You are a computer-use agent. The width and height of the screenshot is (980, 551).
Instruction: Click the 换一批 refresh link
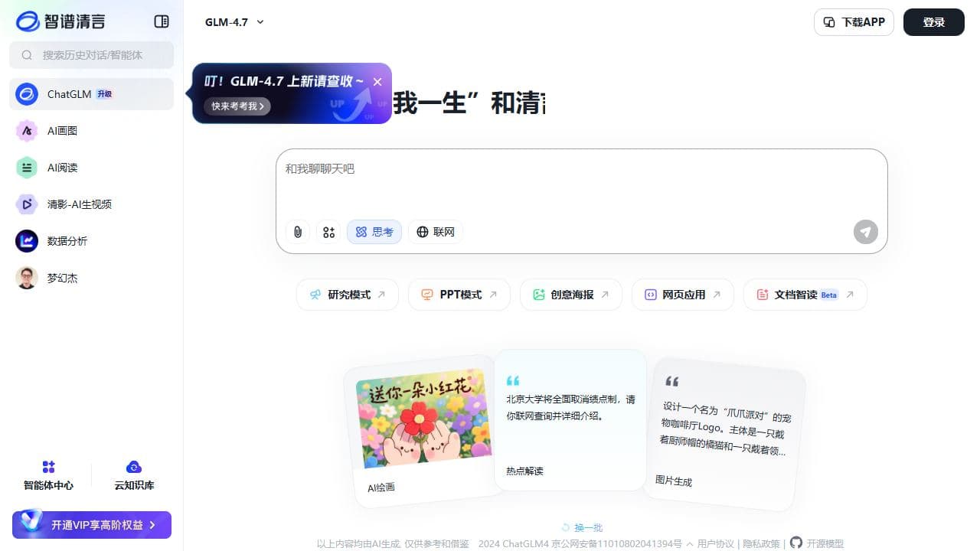(x=587, y=527)
